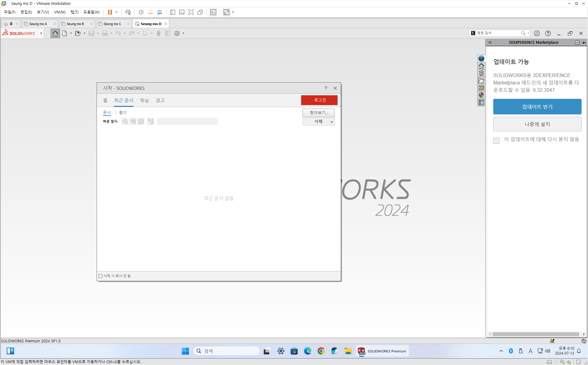This screenshot has height=365, width=588.
Task: Click the red 로그인 button
Action: tap(319, 100)
